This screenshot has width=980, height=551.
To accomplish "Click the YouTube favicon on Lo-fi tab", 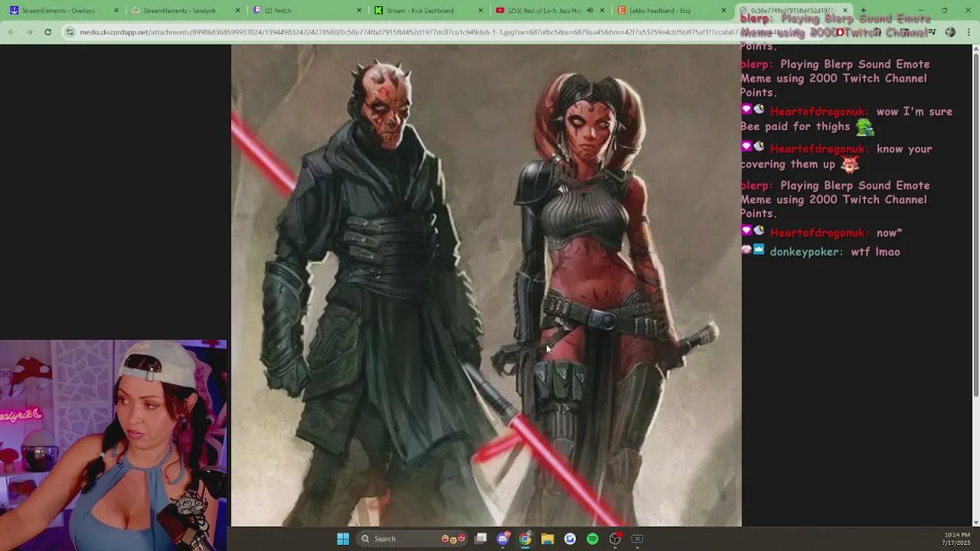I will [x=500, y=11].
